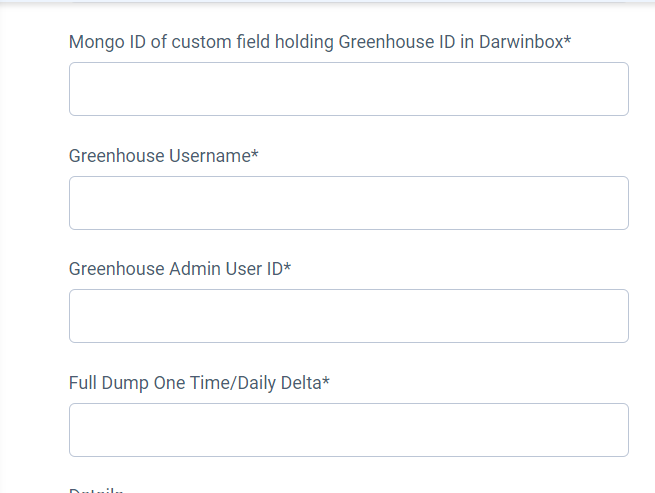Focus the Mongo ID custom field input

coord(349,89)
